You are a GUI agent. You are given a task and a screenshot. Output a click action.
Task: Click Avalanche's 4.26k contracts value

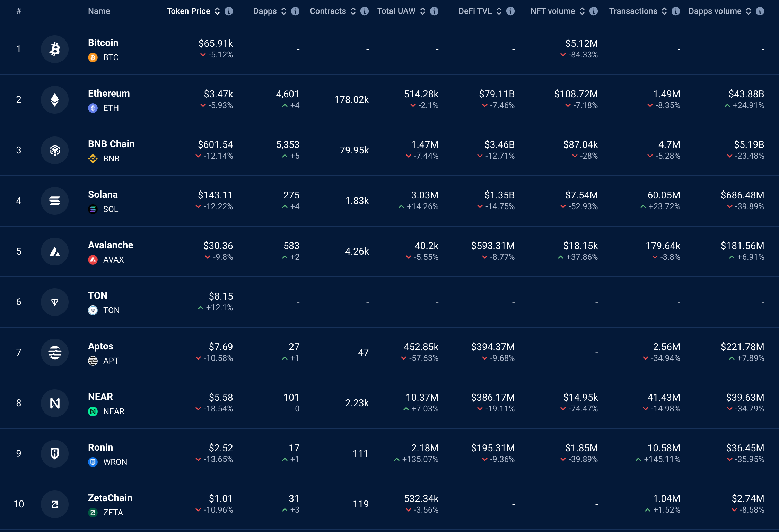coord(357,251)
